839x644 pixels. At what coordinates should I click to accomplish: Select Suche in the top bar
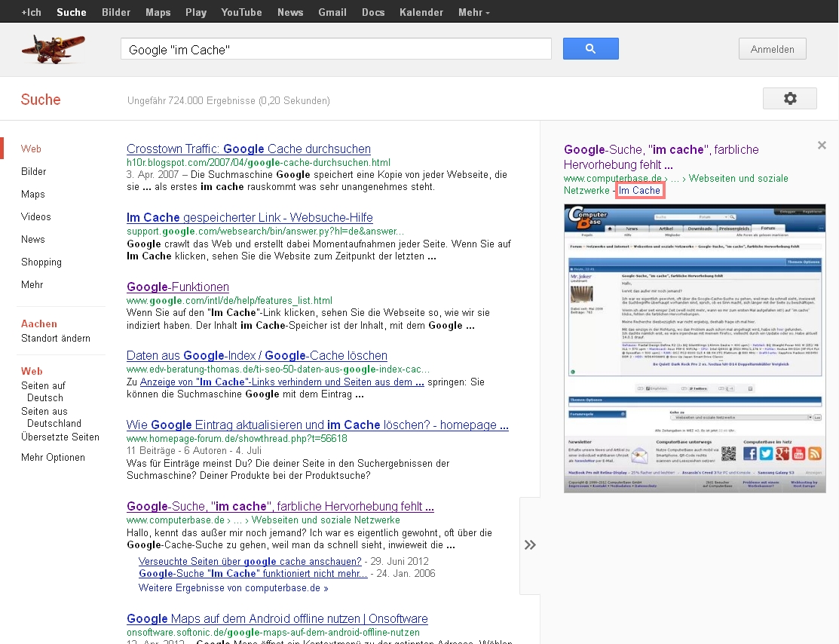pyautogui.click(x=71, y=12)
